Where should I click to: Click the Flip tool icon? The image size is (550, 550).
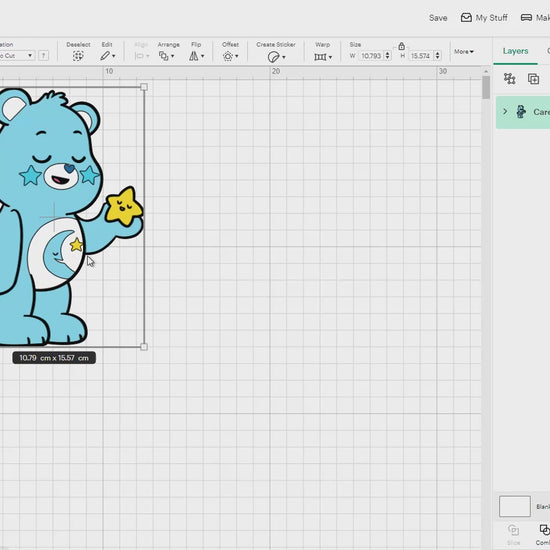click(193, 56)
